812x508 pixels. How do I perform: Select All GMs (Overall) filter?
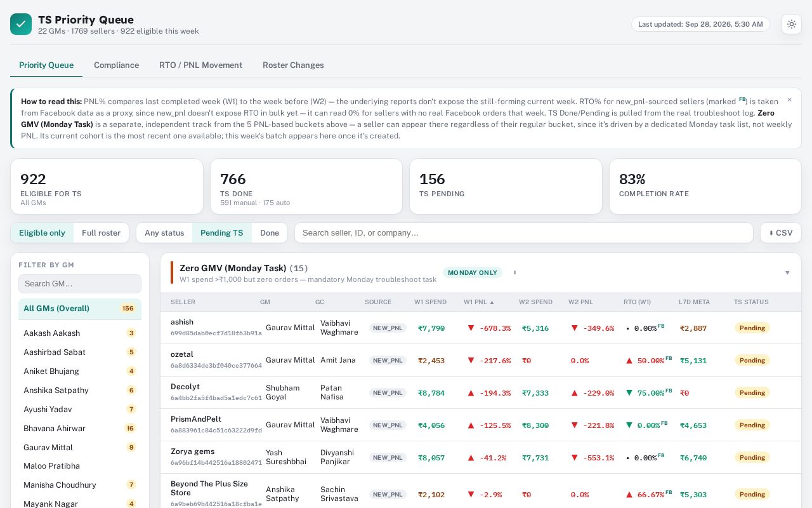(x=80, y=309)
